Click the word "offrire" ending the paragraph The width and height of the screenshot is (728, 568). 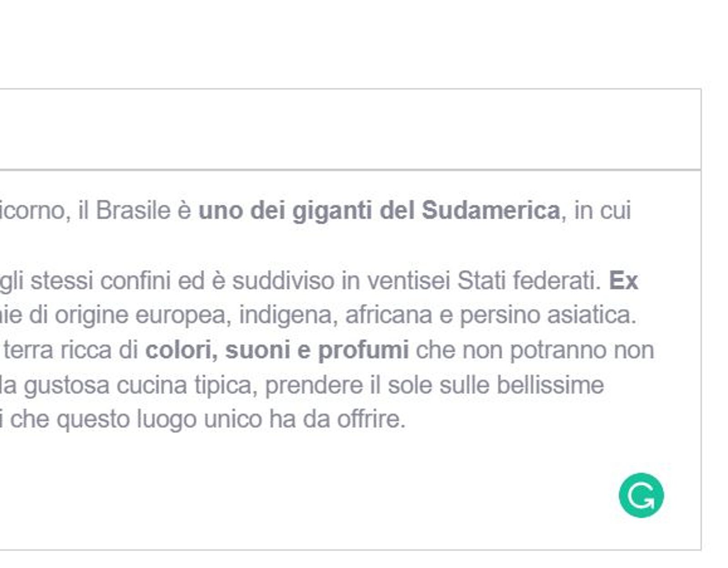(x=371, y=419)
